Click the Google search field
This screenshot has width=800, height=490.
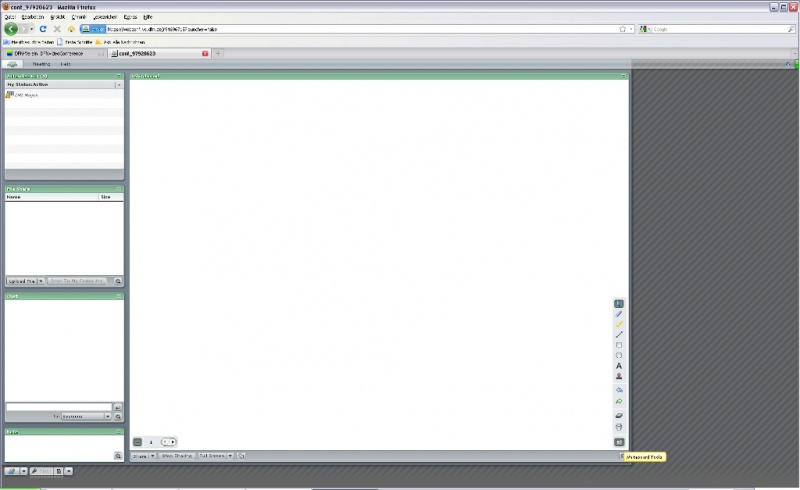pyautogui.click(x=719, y=29)
